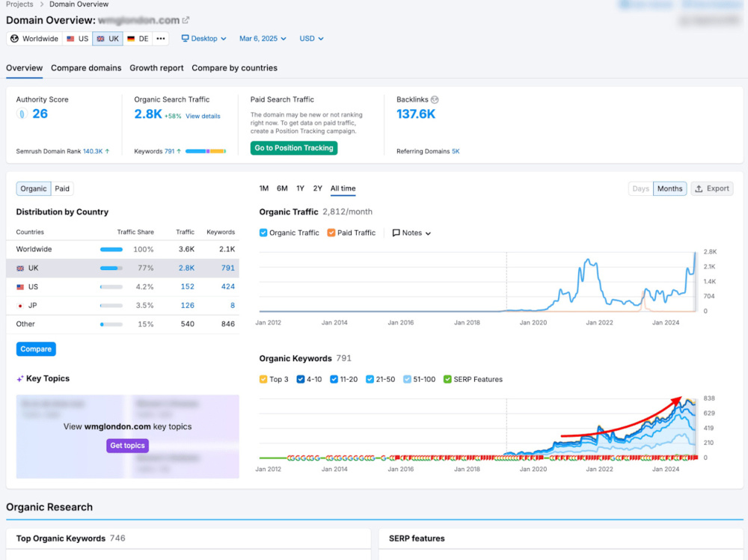Viewport: 748px width, 560px height.
Task: Toggle the Top 3 keywords checkbox
Action: [263, 379]
